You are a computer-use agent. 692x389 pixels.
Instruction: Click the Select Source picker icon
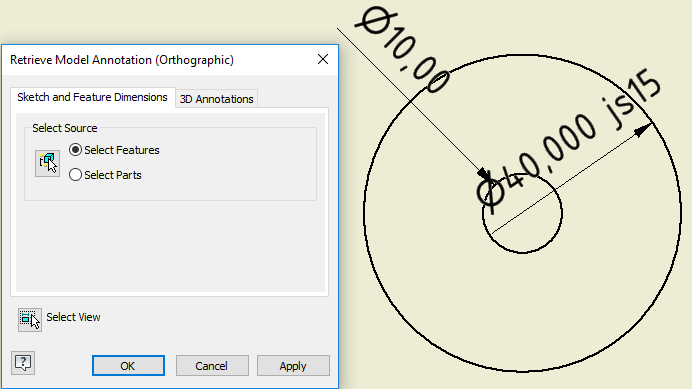point(47,163)
